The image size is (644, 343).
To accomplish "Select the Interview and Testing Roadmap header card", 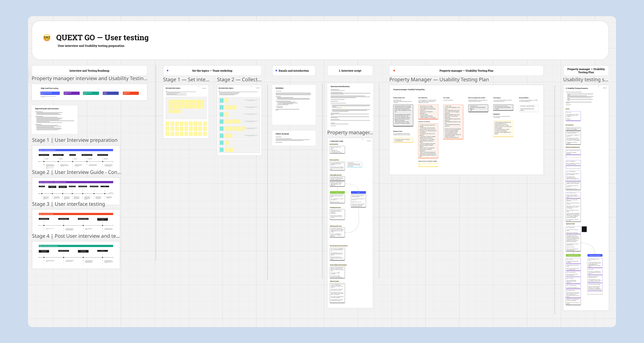I will pyautogui.click(x=89, y=71).
